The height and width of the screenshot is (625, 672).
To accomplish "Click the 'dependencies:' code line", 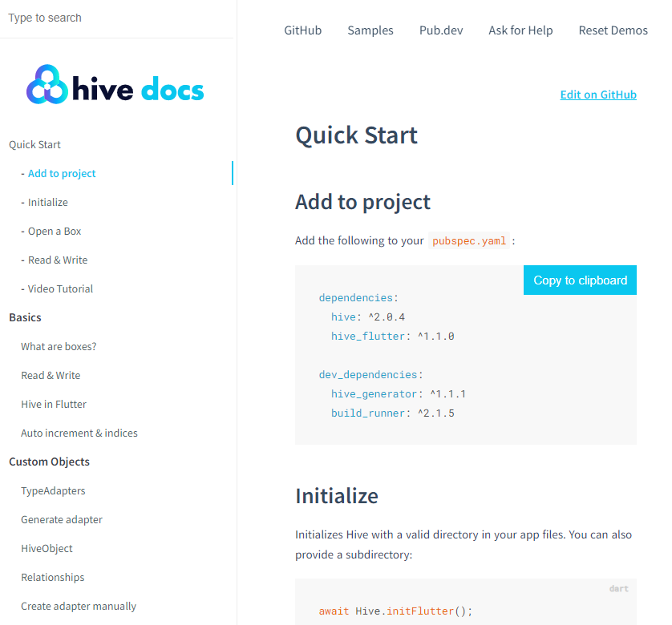I will (358, 298).
